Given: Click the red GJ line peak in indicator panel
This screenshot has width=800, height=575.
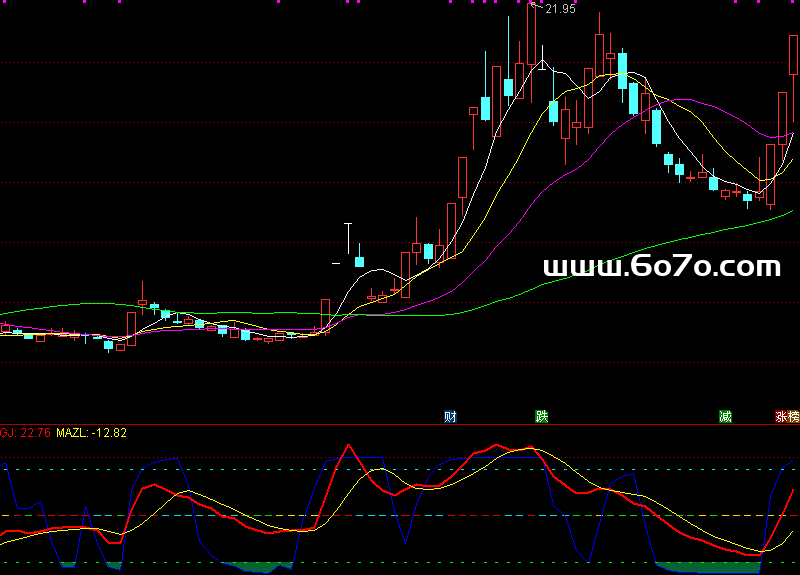Looking at the screenshot, I should tap(349, 444).
